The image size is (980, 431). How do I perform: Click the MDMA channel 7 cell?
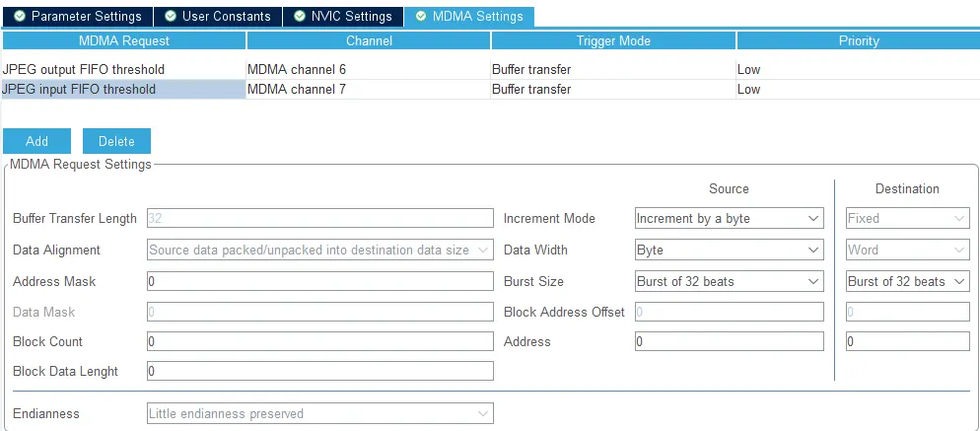click(369, 90)
